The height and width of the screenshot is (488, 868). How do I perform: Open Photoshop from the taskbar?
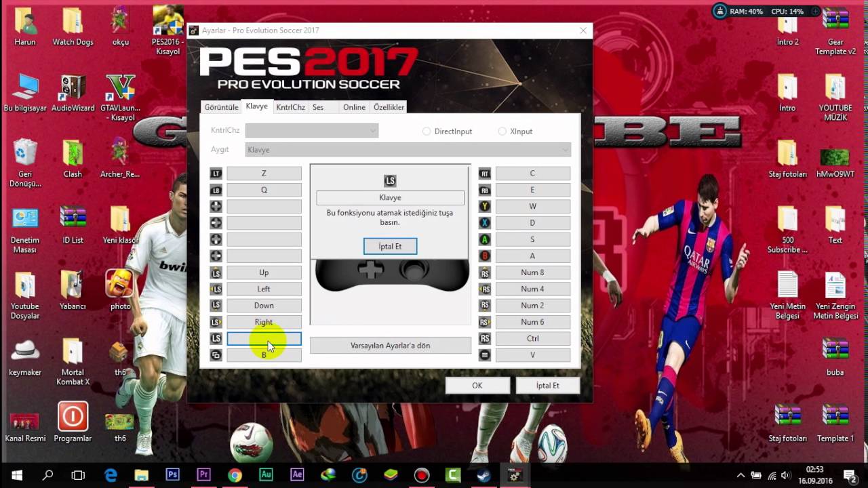point(172,474)
